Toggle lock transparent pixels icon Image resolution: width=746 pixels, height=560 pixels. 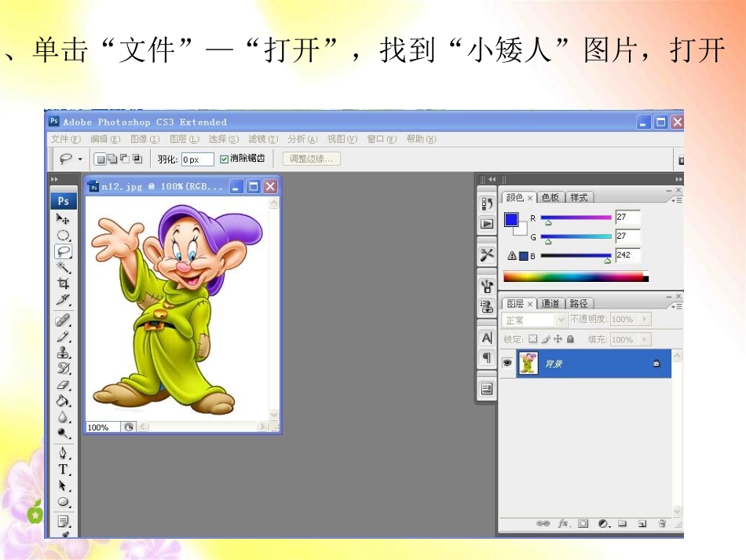tap(533, 339)
